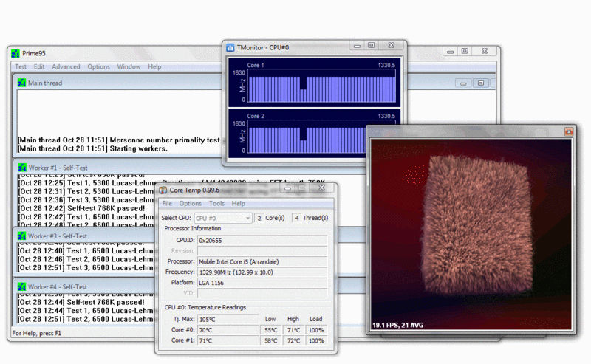Open Core Temp File menu
Screen dimensions: 591x364
click(167, 203)
